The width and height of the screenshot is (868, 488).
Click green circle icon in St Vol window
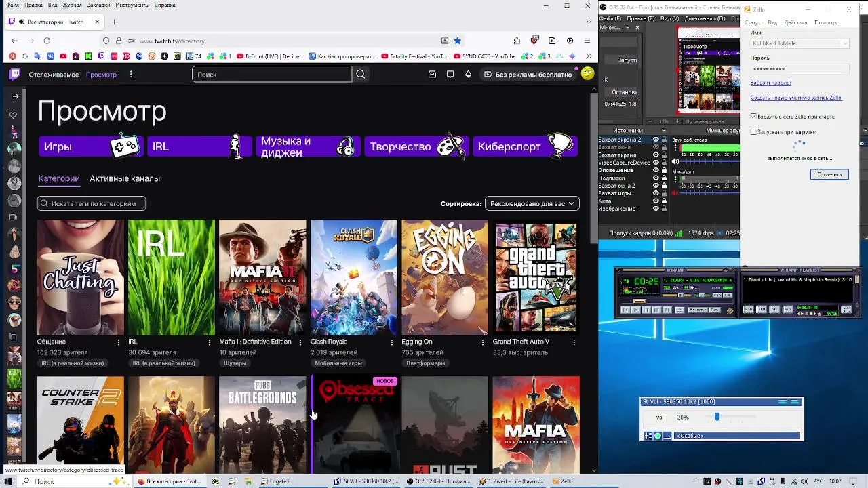[x=657, y=436]
